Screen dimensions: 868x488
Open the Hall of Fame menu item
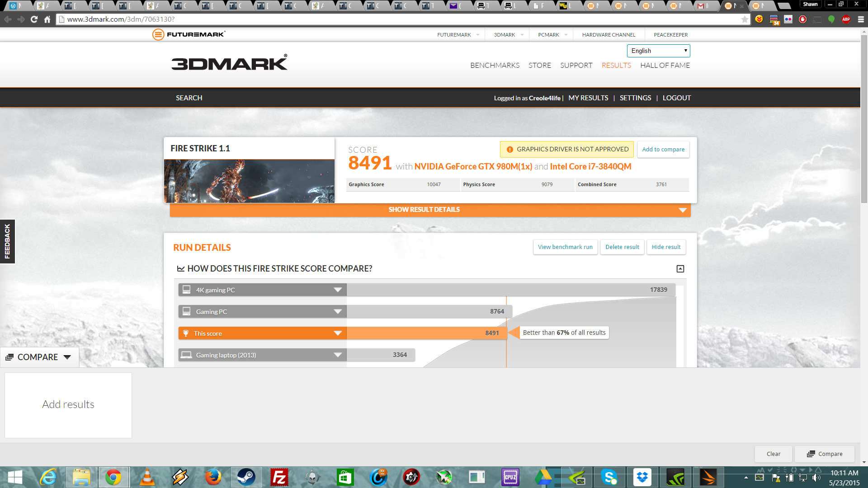coord(665,66)
